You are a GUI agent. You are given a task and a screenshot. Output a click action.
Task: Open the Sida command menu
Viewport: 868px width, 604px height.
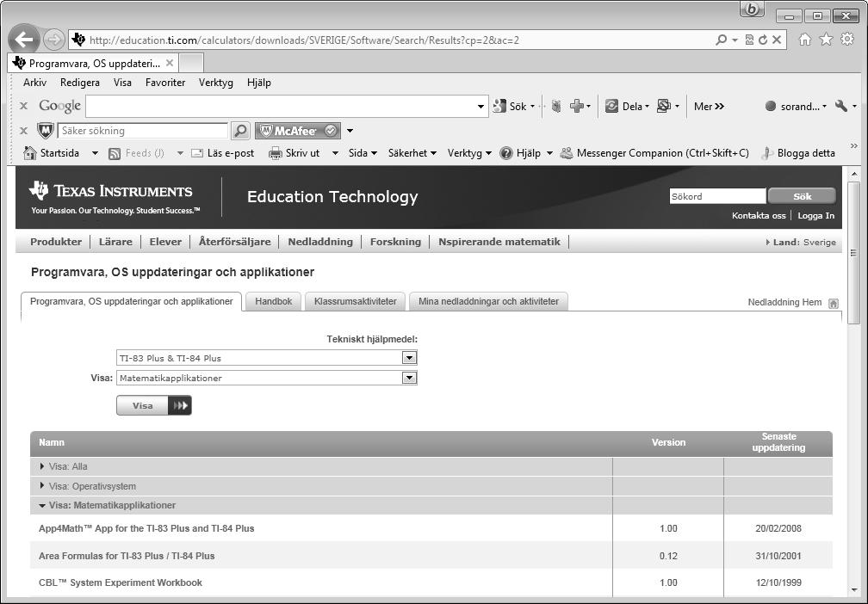point(363,153)
